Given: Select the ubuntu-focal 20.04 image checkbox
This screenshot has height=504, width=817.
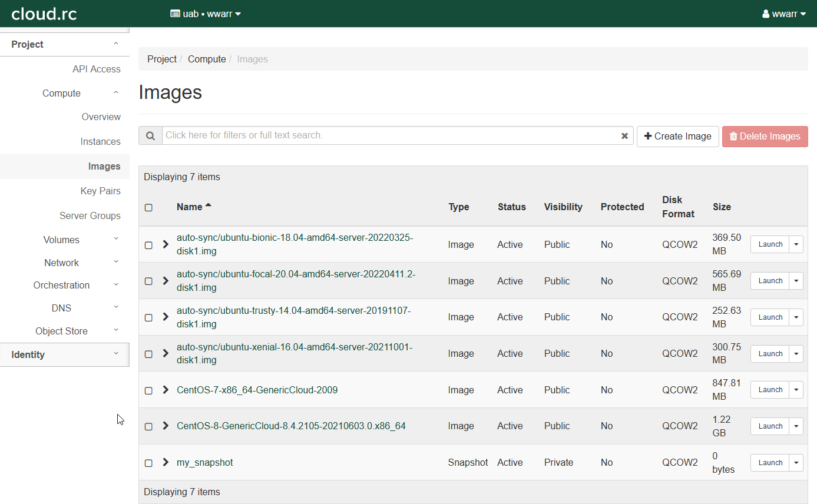Looking at the screenshot, I should pyautogui.click(x=148, y=281).
